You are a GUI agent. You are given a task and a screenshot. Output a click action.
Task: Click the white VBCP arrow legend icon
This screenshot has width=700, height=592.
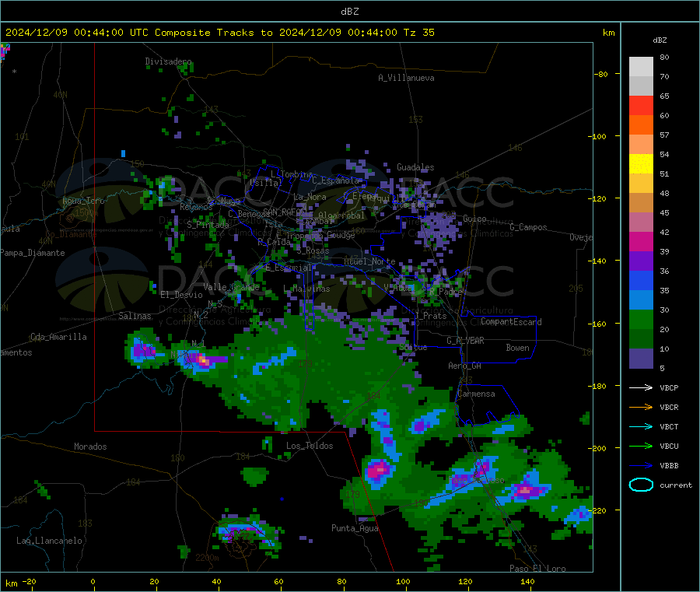click(x=641, y=387)
